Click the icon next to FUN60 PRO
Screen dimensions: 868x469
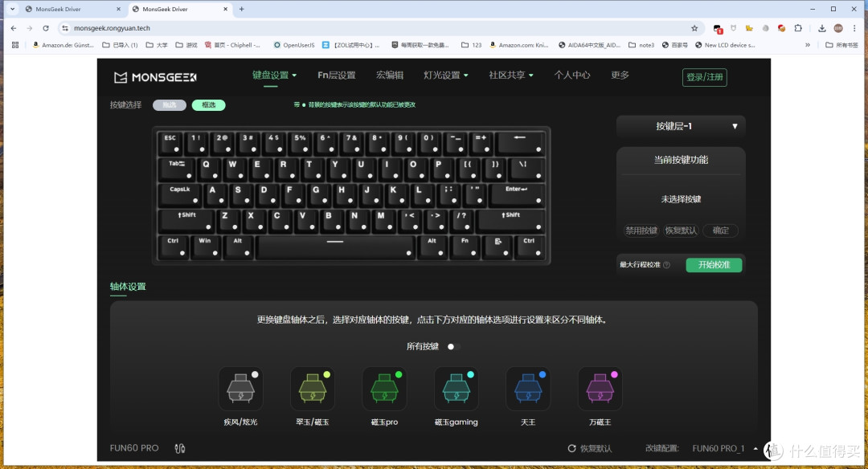(180, 449)
